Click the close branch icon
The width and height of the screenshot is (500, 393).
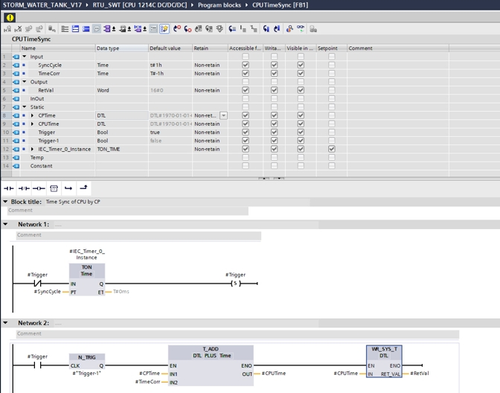(x=83, y=188)
